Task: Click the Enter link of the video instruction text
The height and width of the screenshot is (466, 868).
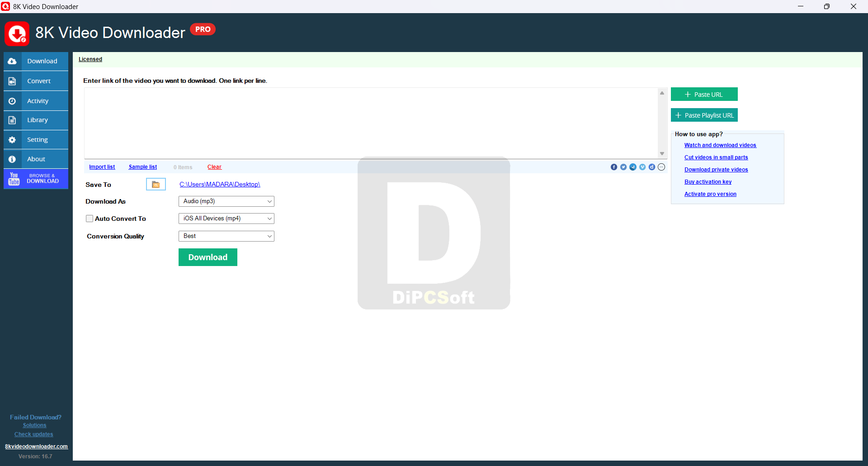Action: [x=175, y=81]
